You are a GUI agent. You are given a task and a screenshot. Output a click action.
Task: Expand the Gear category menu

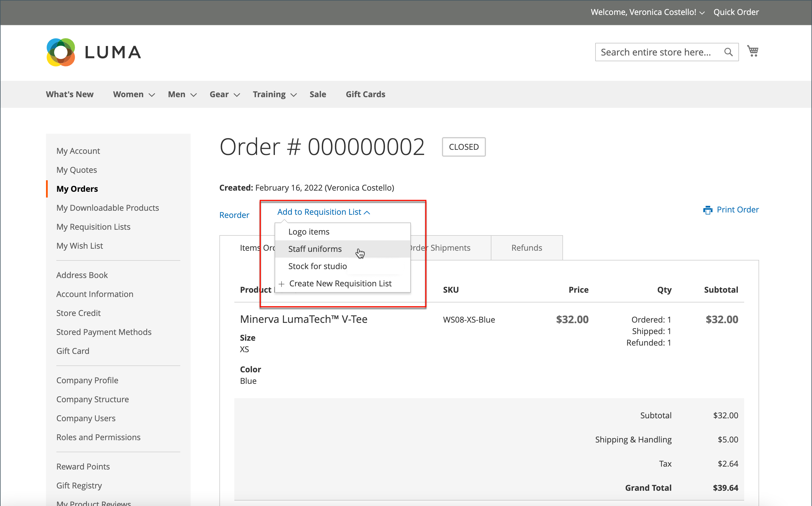224,94
